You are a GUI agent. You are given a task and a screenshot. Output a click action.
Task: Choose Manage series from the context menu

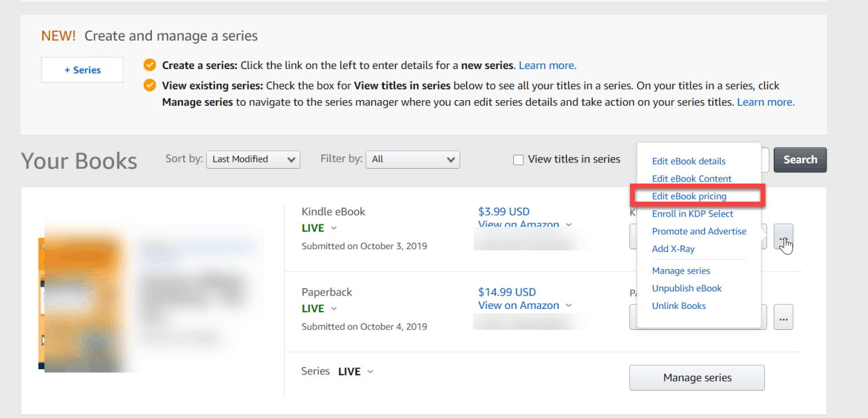point(681,270)
